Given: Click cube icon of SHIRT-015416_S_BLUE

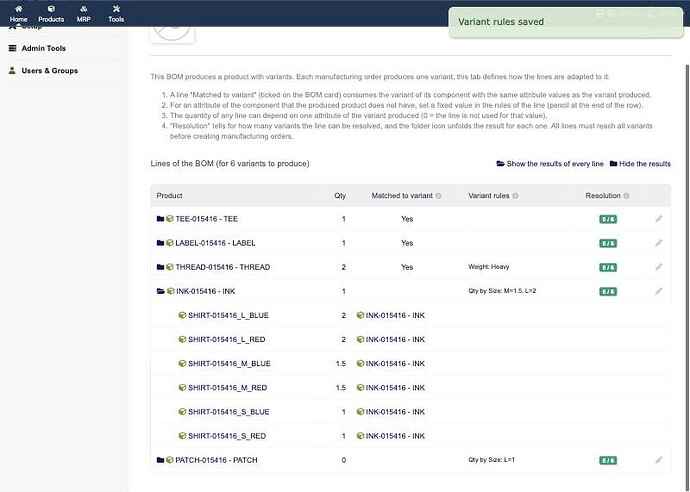Looking at the screenshot, I should (182, 412).
